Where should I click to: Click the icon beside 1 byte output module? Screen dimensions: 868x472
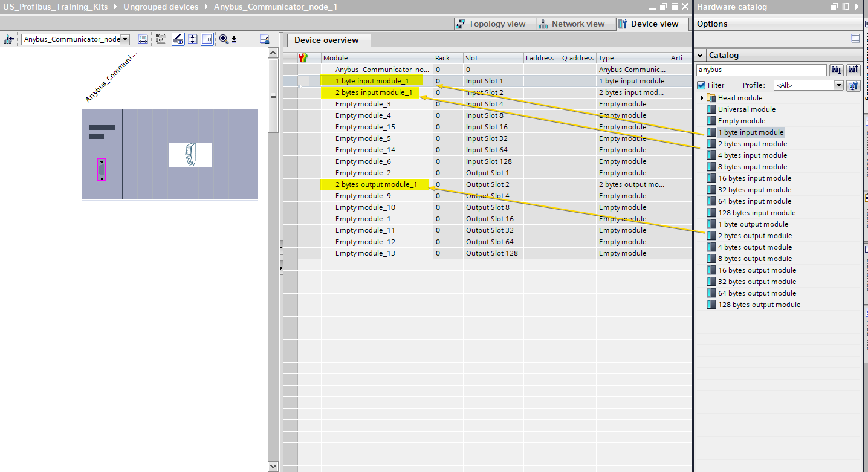click(x=711, y=224)
